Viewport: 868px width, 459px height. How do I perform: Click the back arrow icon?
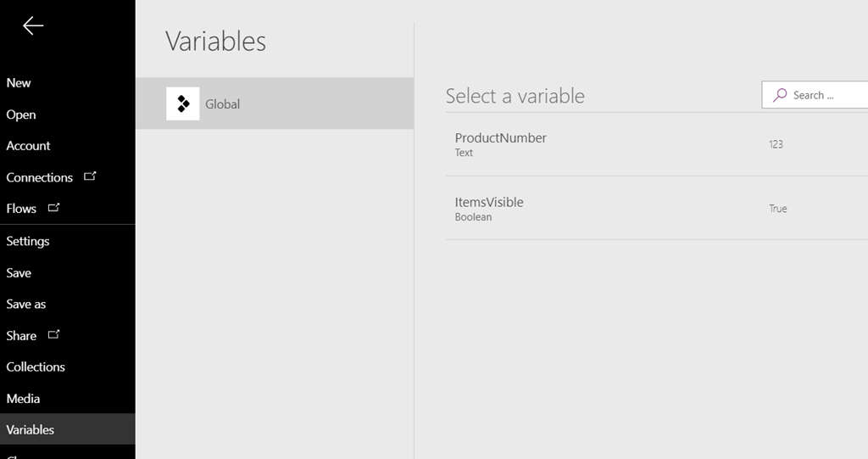[33, 25]
